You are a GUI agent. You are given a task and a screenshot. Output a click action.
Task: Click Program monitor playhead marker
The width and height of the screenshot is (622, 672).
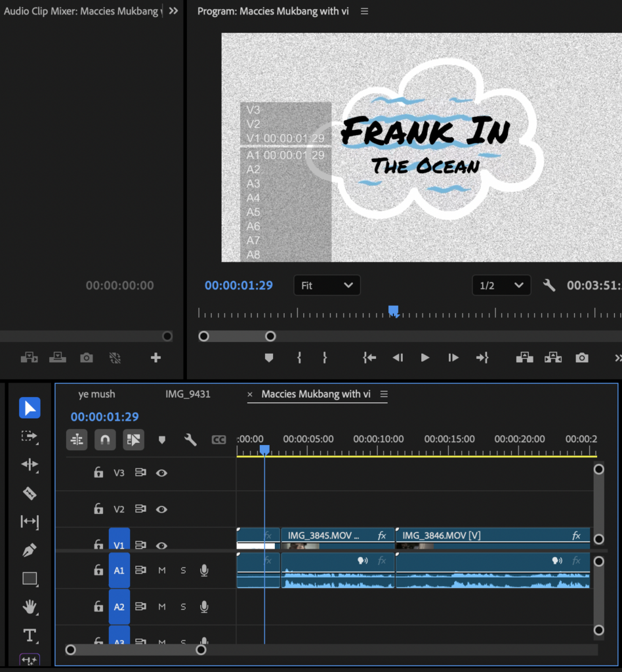coord(393,311)
